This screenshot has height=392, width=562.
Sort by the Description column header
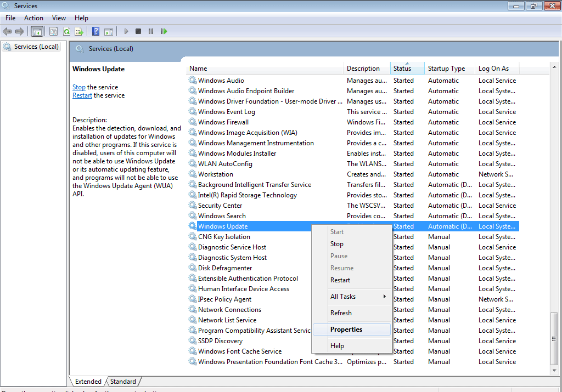(367, 69)
